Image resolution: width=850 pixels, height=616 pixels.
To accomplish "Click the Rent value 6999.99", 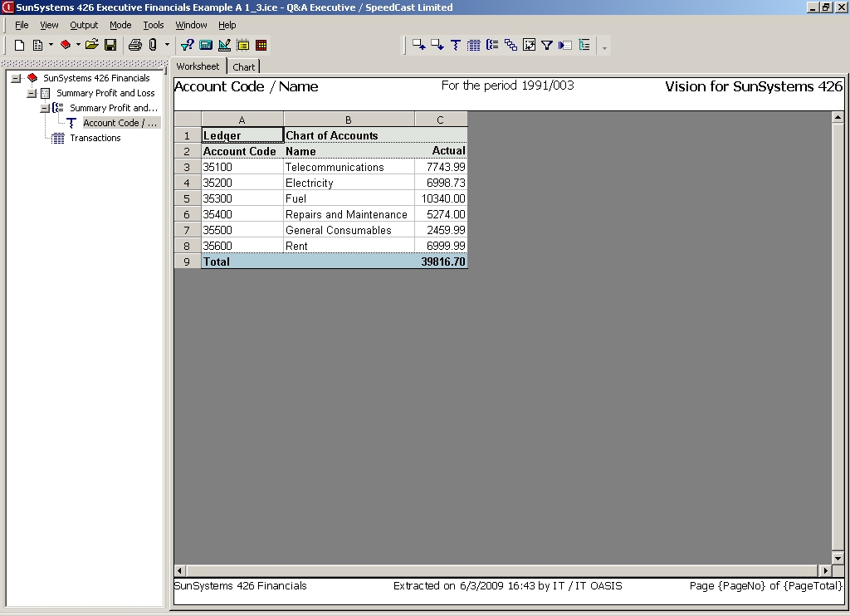I will coord(441,246).
